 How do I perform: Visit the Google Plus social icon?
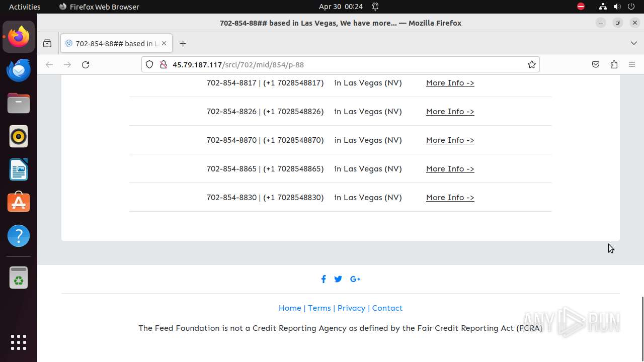click(x=355, y=279)
